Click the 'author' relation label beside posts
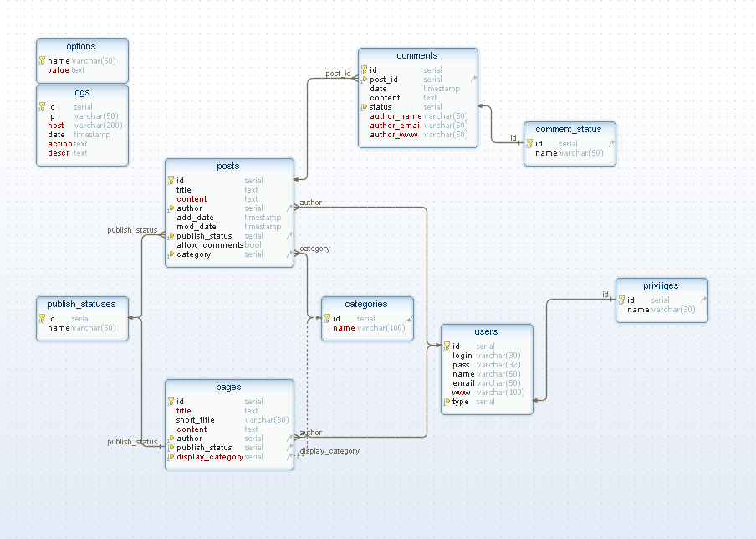This screenshot has width=756, height=539. 310,203
